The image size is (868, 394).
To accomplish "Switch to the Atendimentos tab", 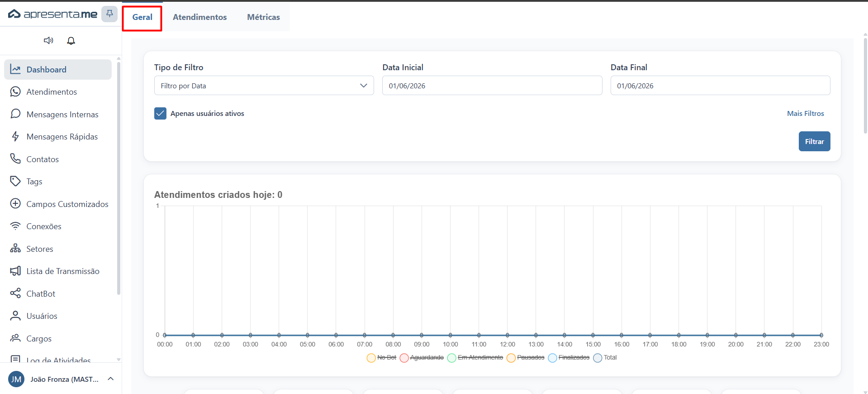I will point(199,17).
